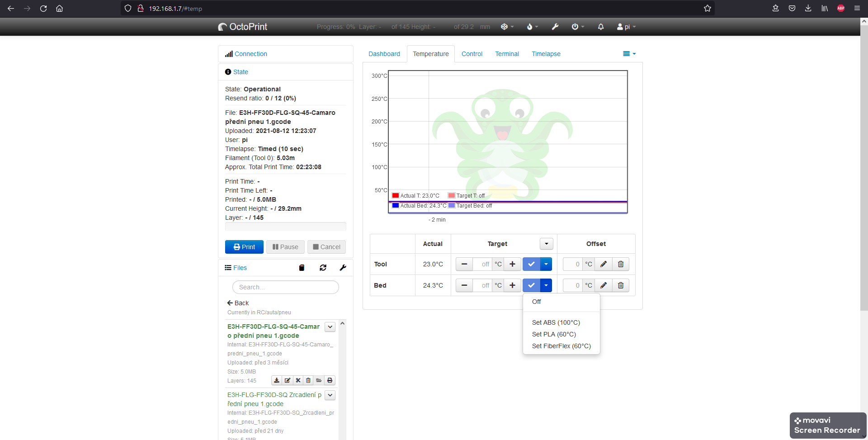Focus the Tool target temperature input
The height and width of the screenshot is (440, 868).
[x=482, y=264]
